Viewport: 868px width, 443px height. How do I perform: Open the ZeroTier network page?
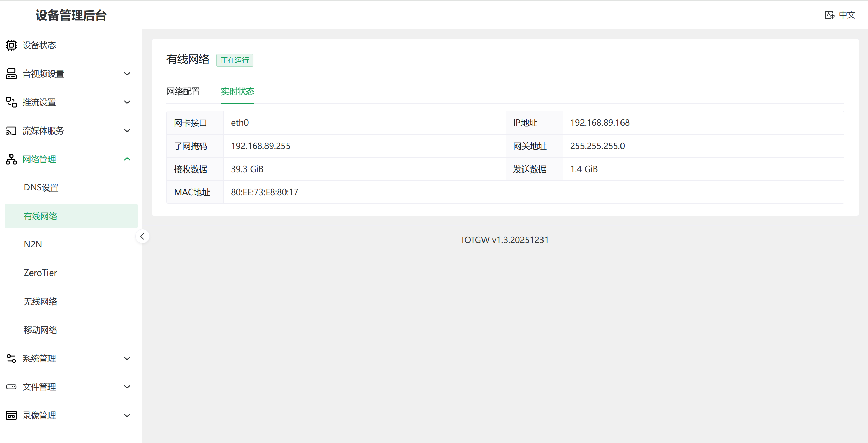pyautogui.click(x=40, y=273)
